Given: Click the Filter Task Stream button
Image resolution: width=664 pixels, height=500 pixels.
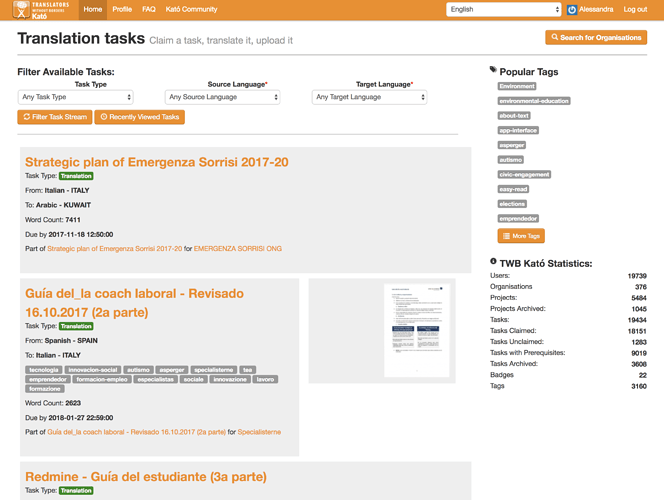Looking at the screenshot, I should pyautogui.click(x=55, y=117).
